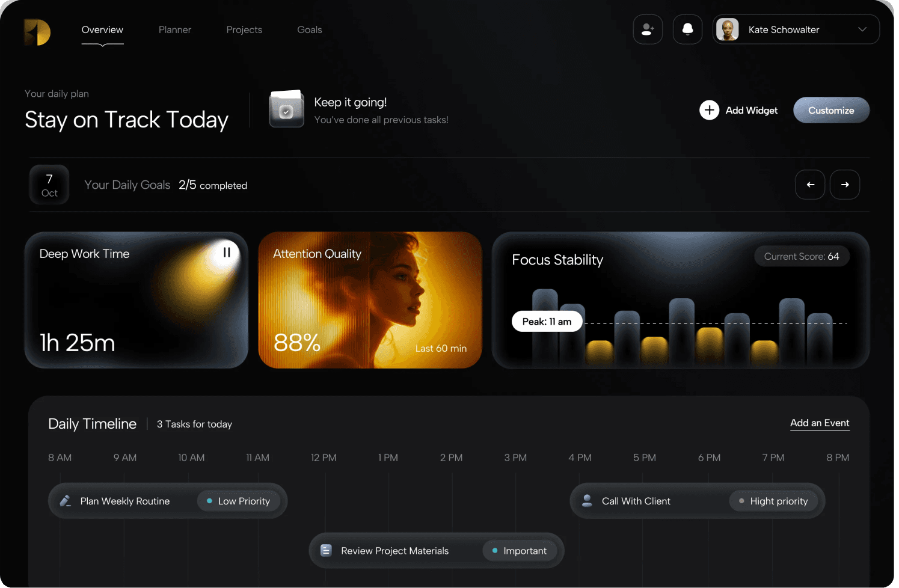899x588 pixels.
Task: Open the 7 Oct date tile
Action: pos(49,185)
